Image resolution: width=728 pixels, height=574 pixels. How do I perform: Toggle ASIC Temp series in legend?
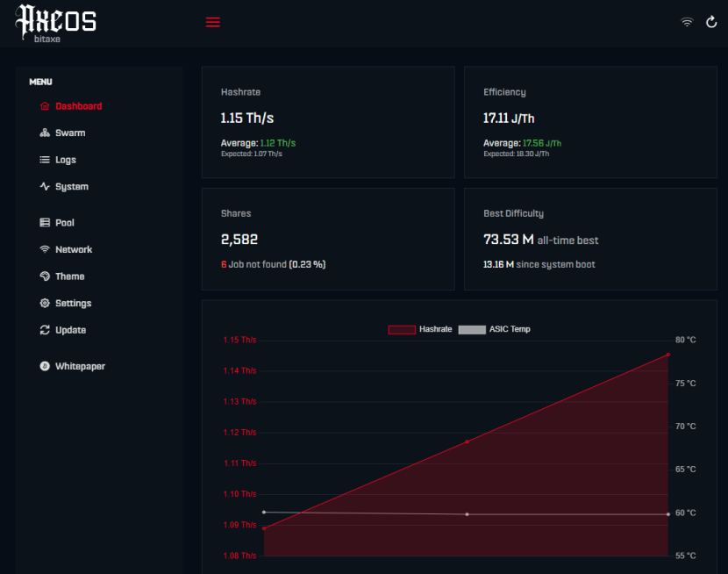[x=494, y=329]
